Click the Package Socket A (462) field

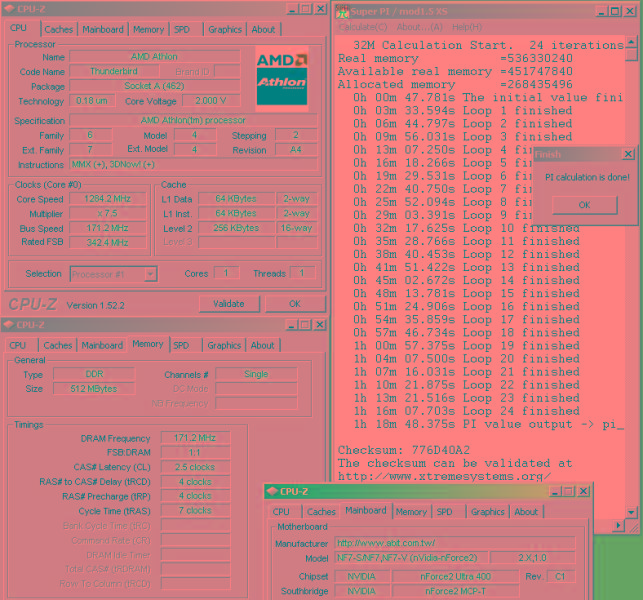click(155, 86)
